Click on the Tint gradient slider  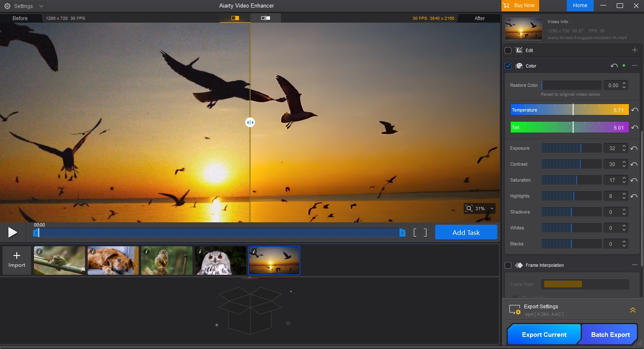pos(569,128)
